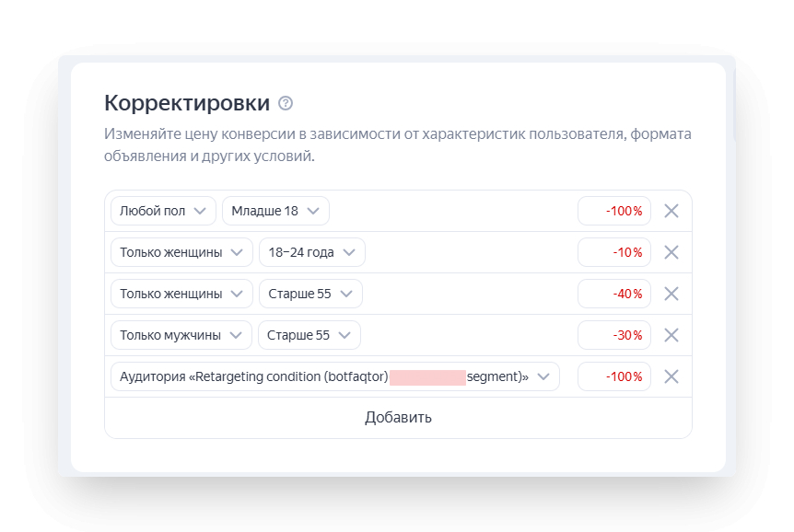Edit the -100% value for retargeting audience
The height and width of the screenshot is (532, 794).
tap(614, 376)
